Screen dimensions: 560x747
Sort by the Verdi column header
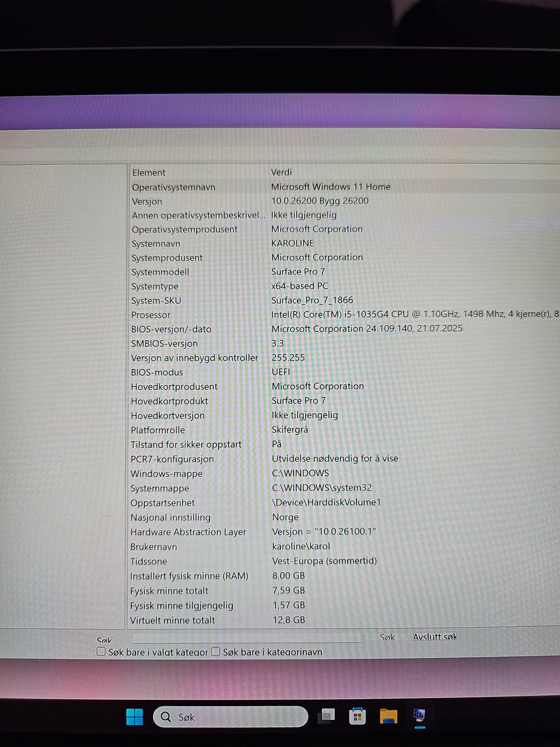click(414, 172)
